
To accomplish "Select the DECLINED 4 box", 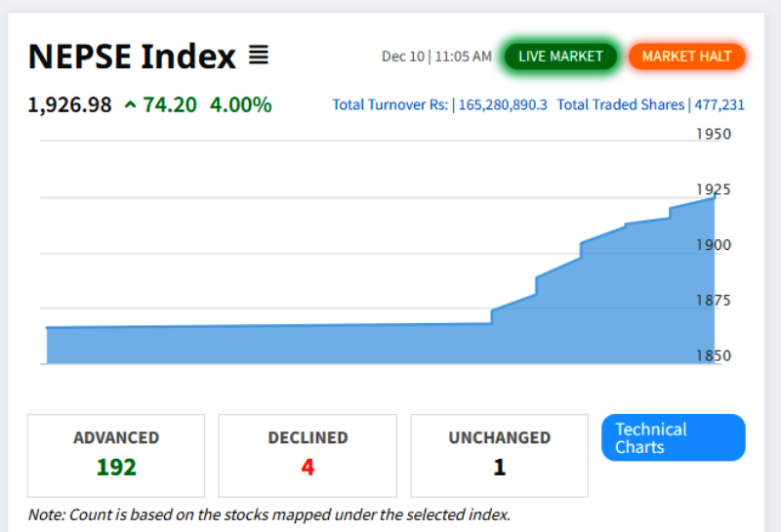I will click(x=308, y=455).
